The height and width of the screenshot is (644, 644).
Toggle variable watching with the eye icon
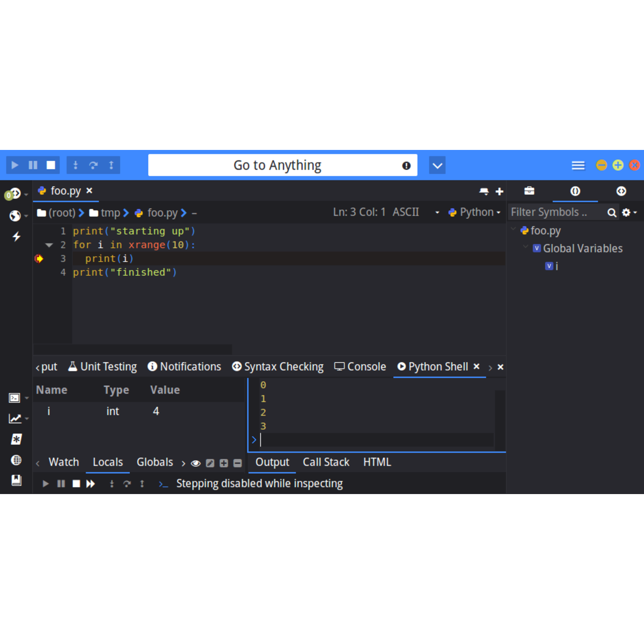tap(196, 463)
